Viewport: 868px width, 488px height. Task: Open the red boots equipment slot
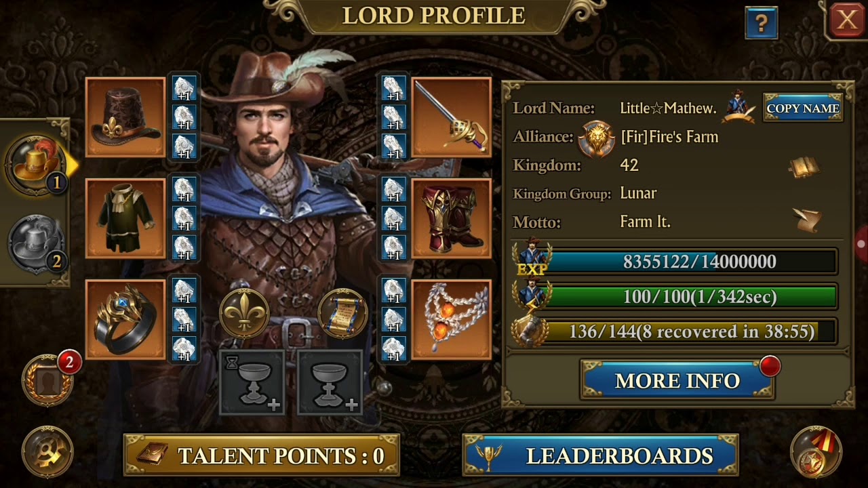pos(452,218)
